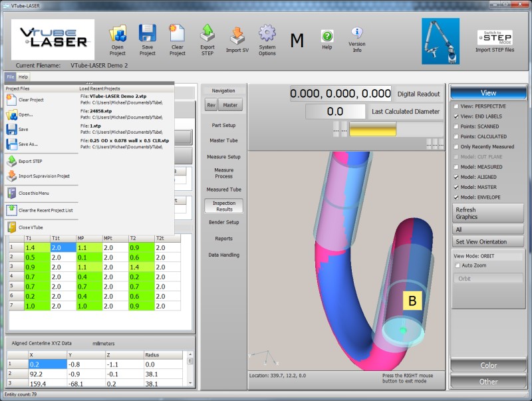Viewport: 532px width, 401px height.
Task: Click the Version Info icon
Action: 357,35
